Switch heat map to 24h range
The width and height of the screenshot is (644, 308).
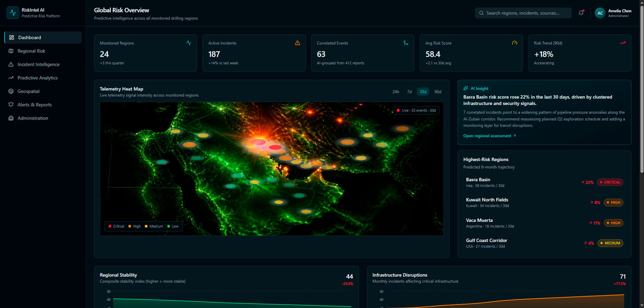(396, 92)
